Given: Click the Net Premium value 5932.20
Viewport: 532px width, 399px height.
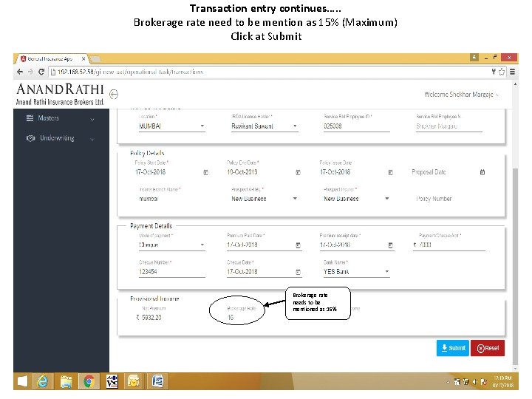Looking at the screenshot, I should 151,318.
